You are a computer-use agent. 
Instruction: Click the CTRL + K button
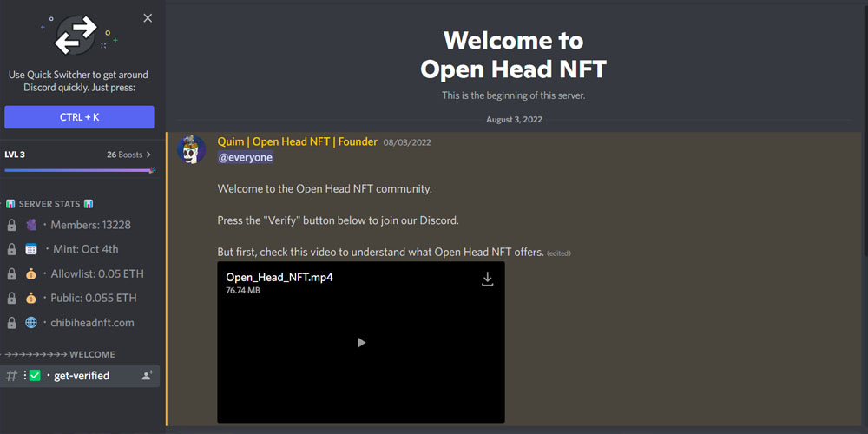click(x=79, y=117)
